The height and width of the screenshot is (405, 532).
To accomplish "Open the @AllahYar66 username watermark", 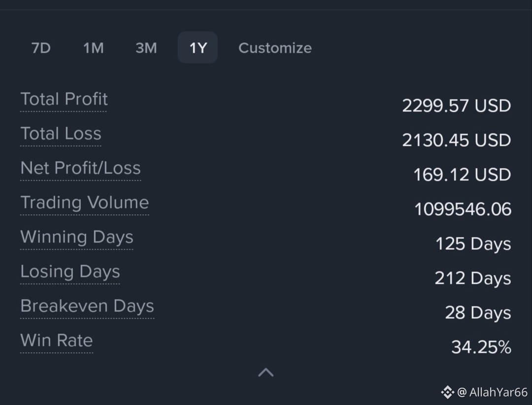I will [x=492, y=392].
